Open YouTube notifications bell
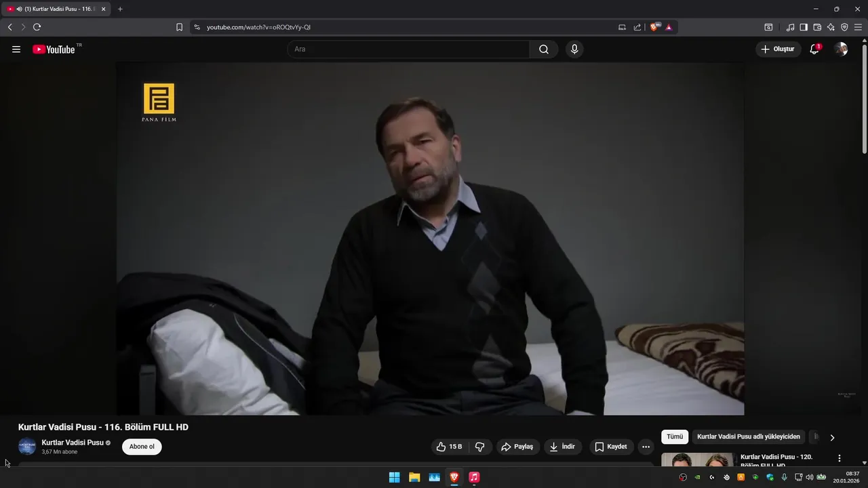Image resolution: width=868 pixels, height=488 pixels. (x=814, y=49)
